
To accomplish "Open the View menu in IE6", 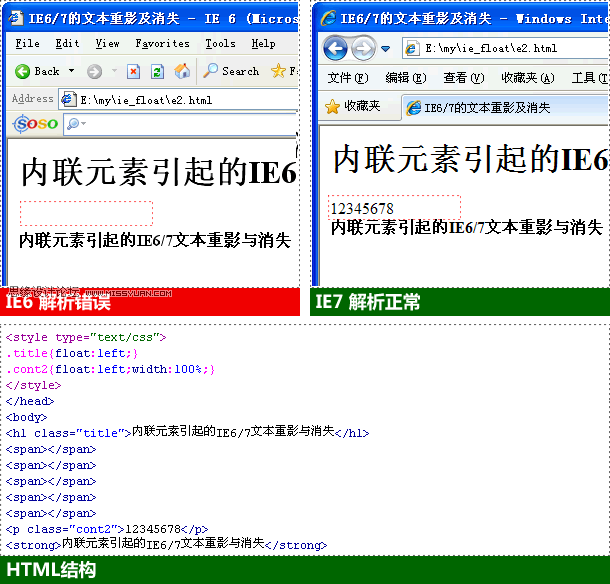I will pyautogui.click(x=107, y=44).
